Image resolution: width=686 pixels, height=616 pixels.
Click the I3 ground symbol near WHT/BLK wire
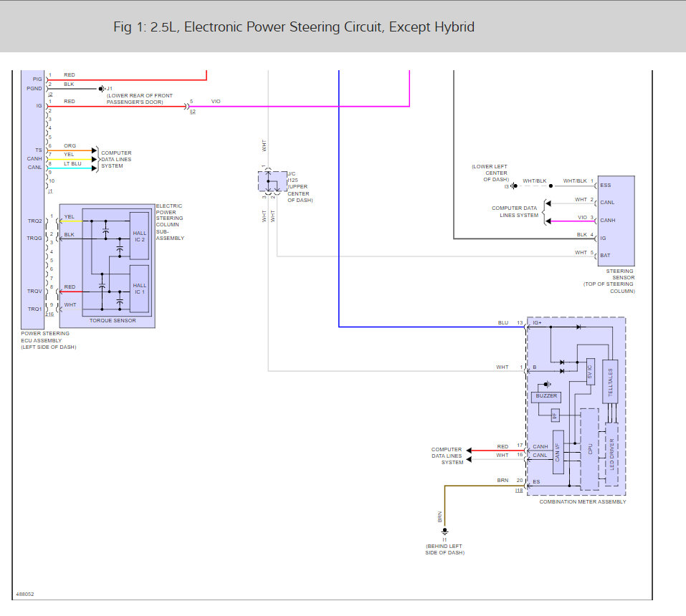point(514,186)
